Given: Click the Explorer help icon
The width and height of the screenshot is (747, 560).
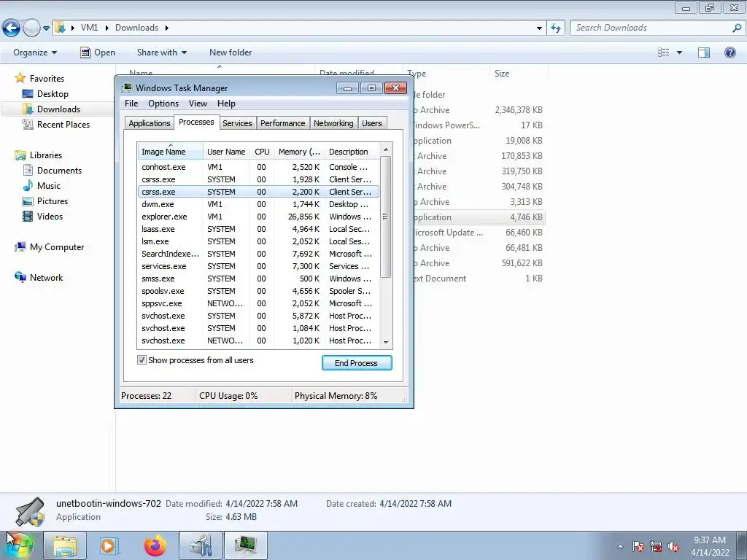Looking at the screenshot, I should 729,52.
